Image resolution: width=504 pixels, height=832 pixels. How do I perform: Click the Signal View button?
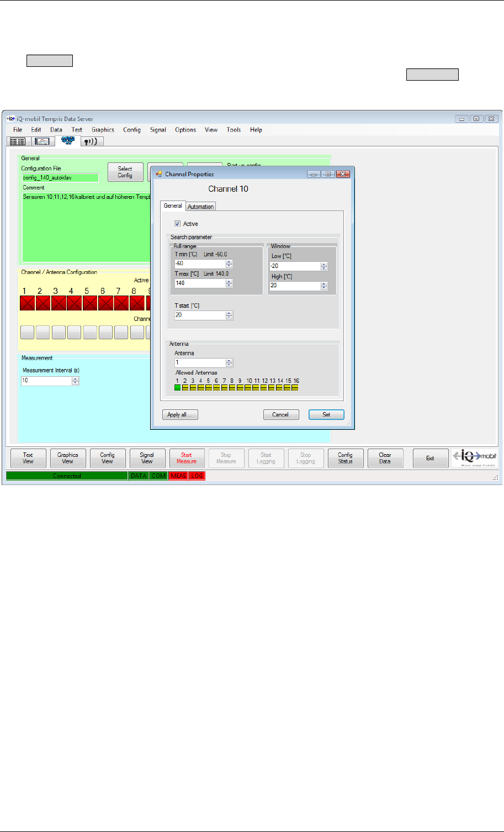coord(147,458)
